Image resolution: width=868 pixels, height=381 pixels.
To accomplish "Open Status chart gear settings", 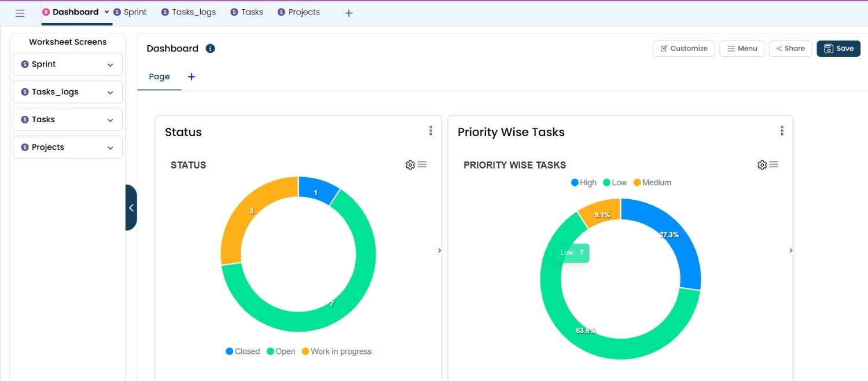I will [x=410, y=165].
